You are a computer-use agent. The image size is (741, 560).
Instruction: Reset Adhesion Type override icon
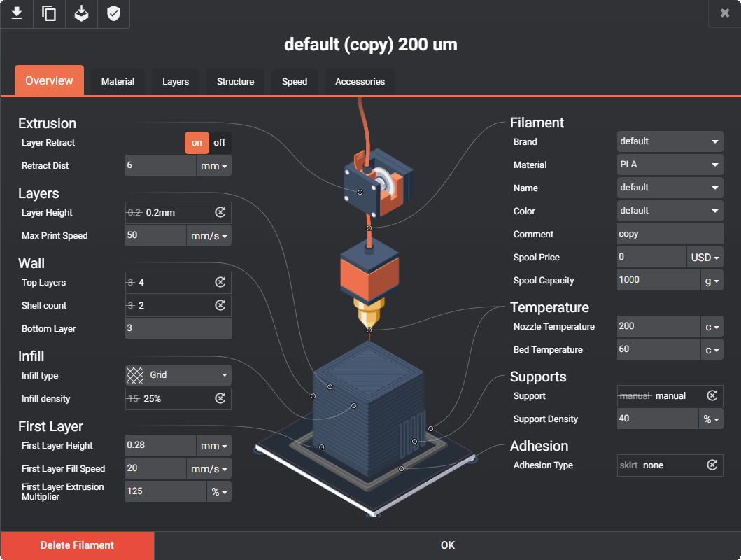pos(712,465)
